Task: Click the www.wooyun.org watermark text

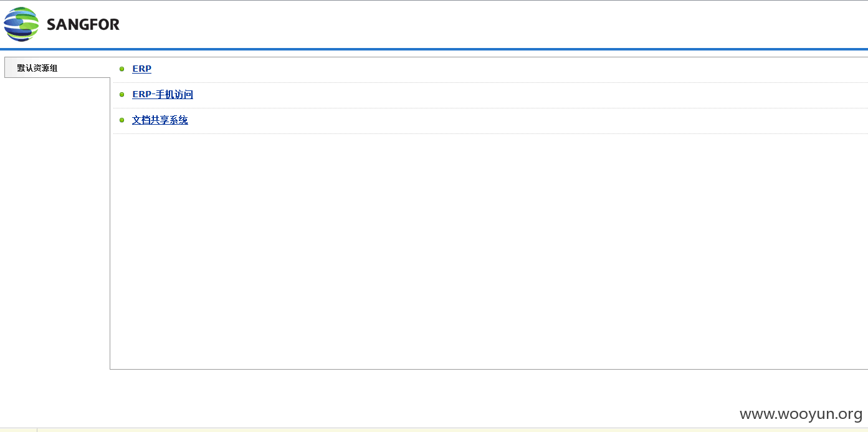Action: [x=801, y=414]
